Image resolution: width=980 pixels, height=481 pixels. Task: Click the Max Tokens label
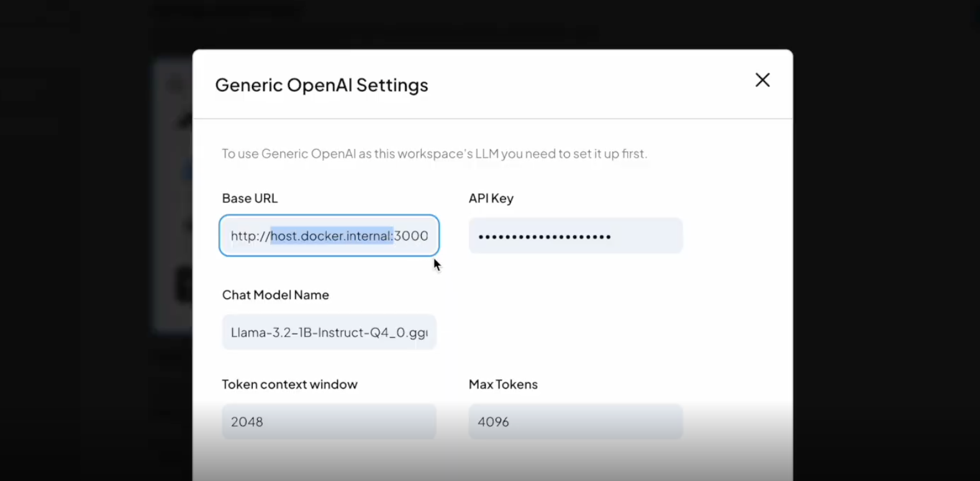click(x=503, y=385)
